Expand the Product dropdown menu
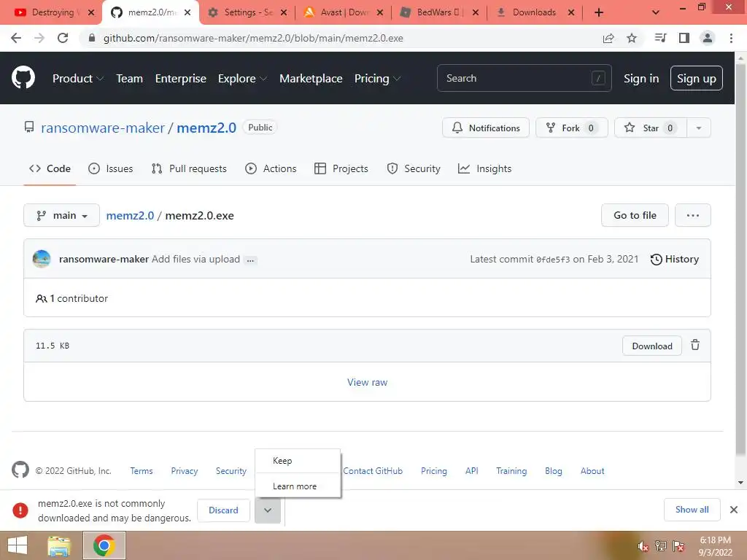Screen dimensions: 747x560 [x=77, y=79]
